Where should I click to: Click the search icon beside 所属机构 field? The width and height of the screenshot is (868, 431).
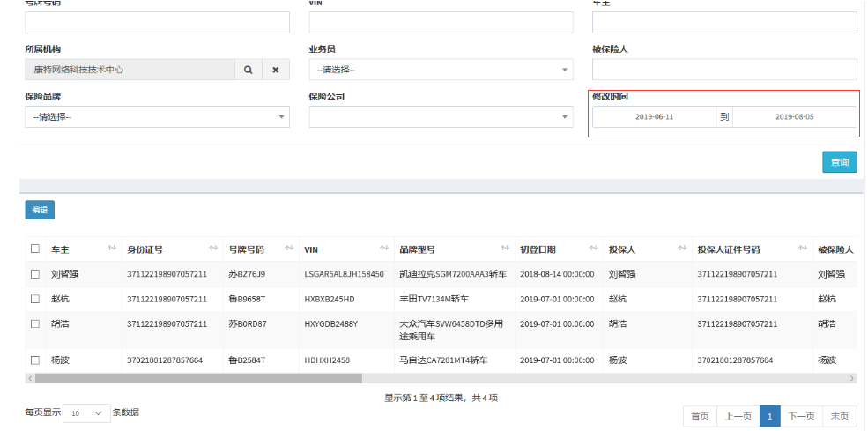pos(248,70)
